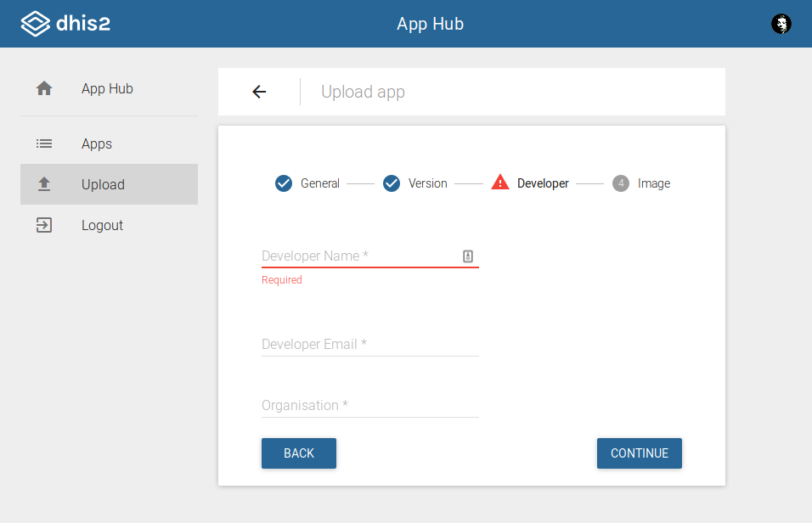Click the list icon beside Apps
The image size is (812, 523).
pos(44,143)
